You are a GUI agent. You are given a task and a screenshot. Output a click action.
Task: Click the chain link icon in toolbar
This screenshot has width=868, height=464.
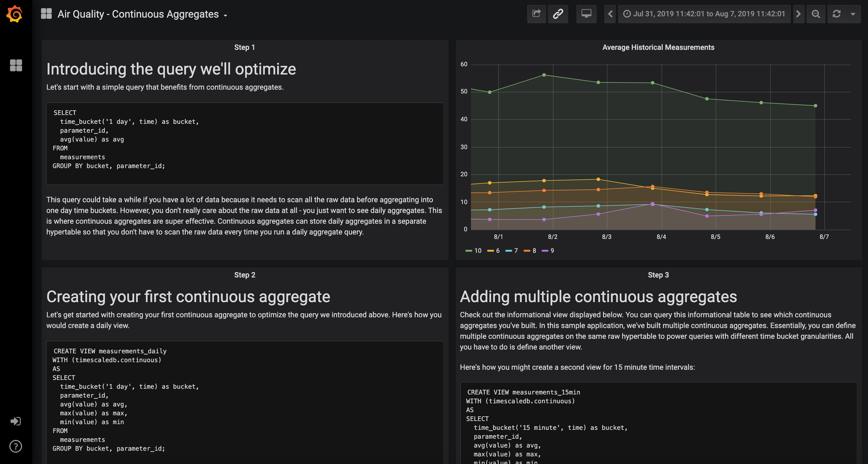coord(558,14)
